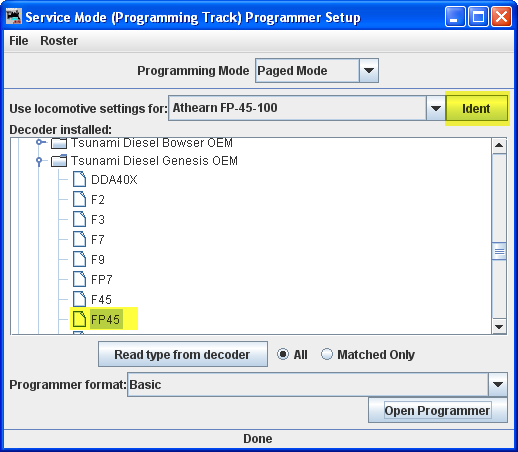Viewport: 518px width, 452px height.
Task: Collapse the Tsunami Diesel Genesis OEM node
Action: [x=39, y=161]
